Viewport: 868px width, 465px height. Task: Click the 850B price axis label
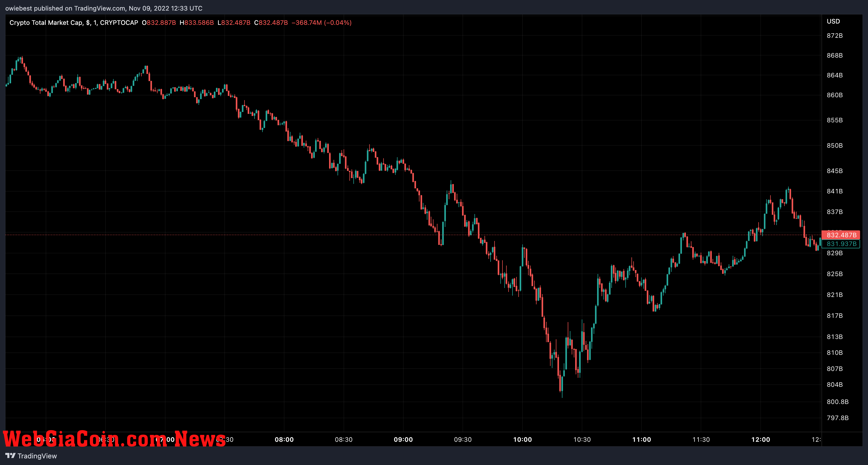click(x=835, y=146)
